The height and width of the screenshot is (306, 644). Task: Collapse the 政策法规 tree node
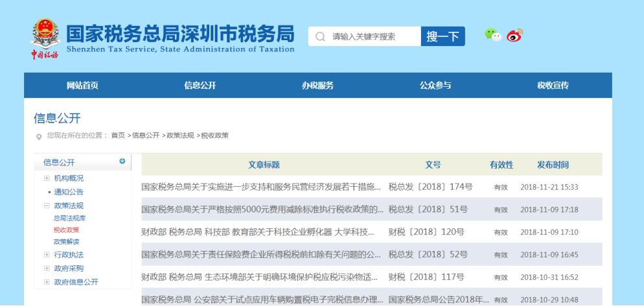(47, 206)
